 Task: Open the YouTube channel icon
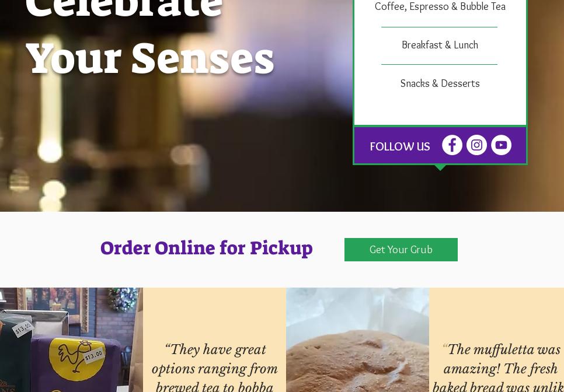[x=501, y=145]
